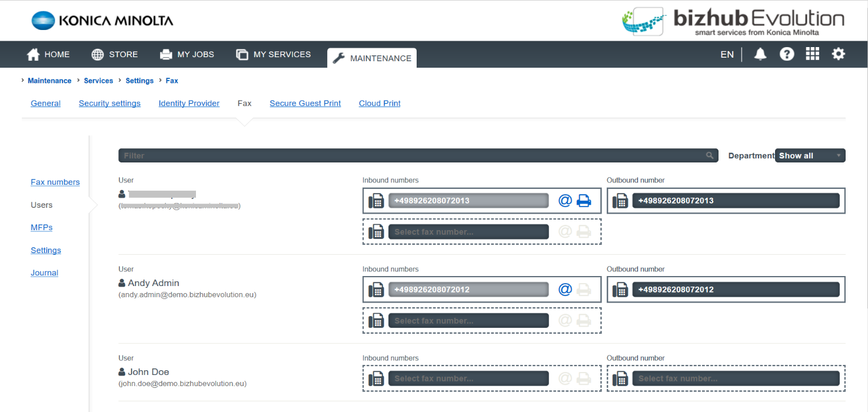Click the user icon next to Andy Admin

click(x=122, y=283)
